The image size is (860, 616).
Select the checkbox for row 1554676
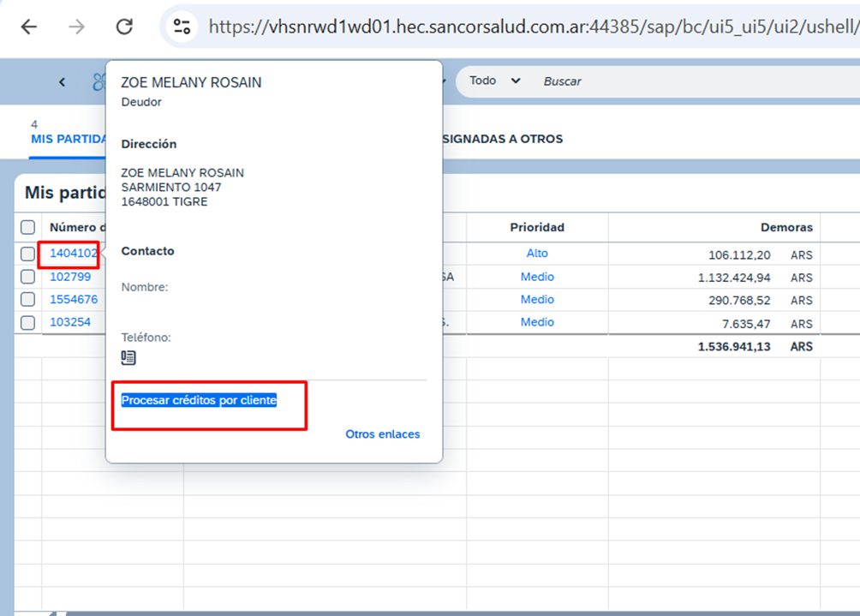[28, 300]
